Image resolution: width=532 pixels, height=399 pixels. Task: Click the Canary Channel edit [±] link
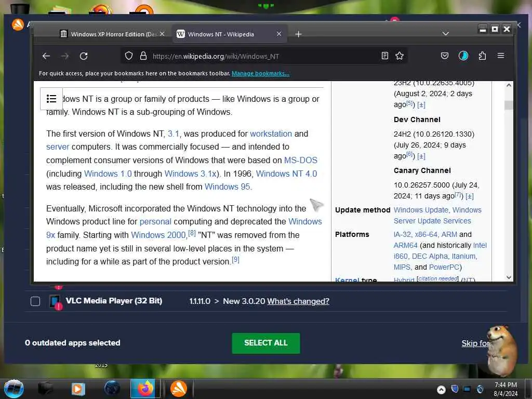point(470,196)
